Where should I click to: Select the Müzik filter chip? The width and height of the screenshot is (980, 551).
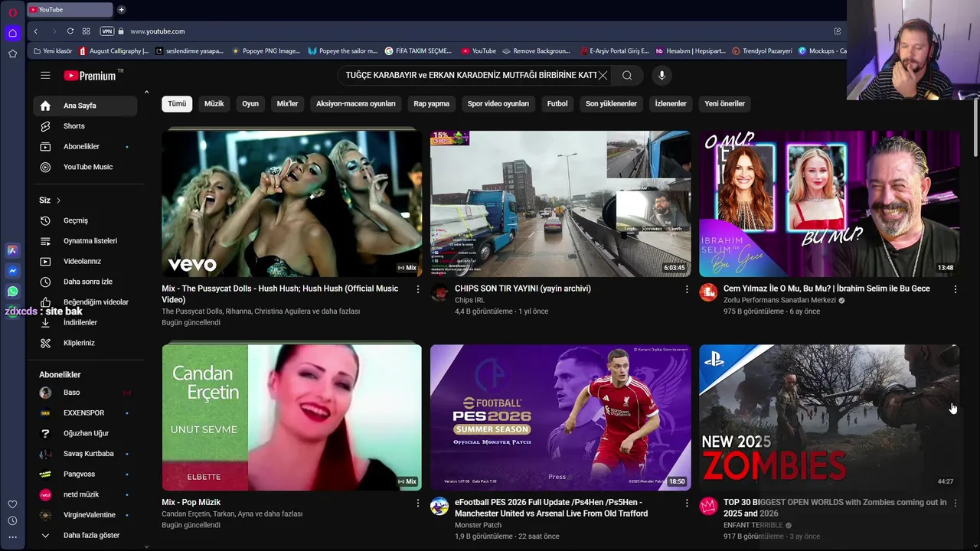point(214,103)
